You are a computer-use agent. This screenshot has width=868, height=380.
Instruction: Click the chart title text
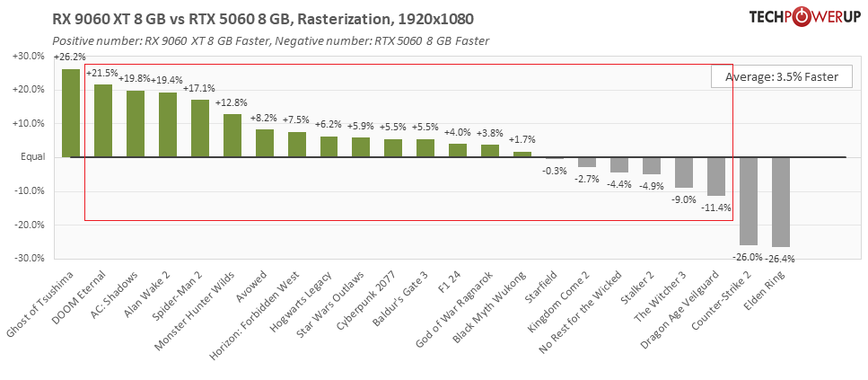pyautogui.click(x=263, y=20)
